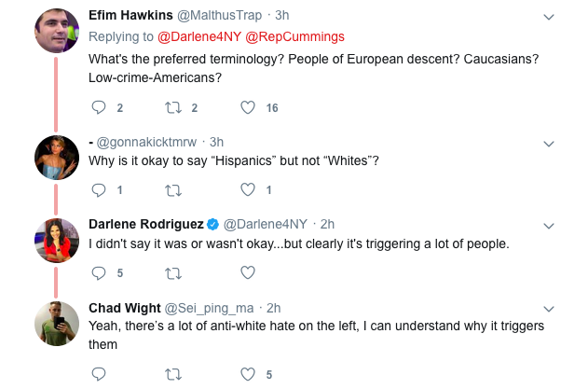Retweet Efim Hawkins' tweet

pyautogui.click(x=174, y=108)
